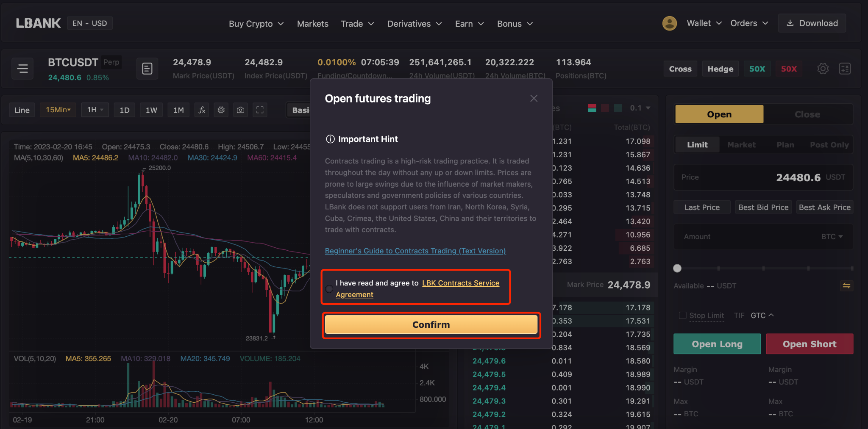Expand the Derivatives menu
Viewport: 868px width, 429px height.
tap(415, 24)
